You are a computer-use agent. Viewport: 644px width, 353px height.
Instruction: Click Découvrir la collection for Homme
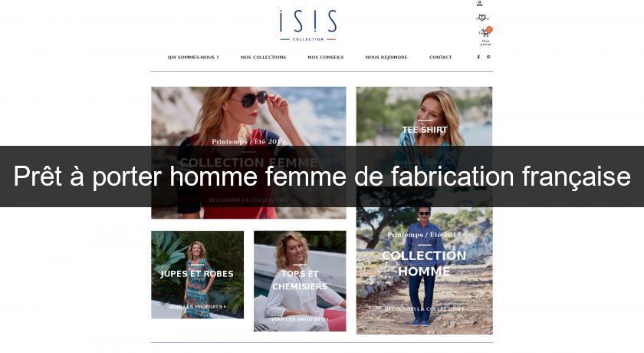424,309
